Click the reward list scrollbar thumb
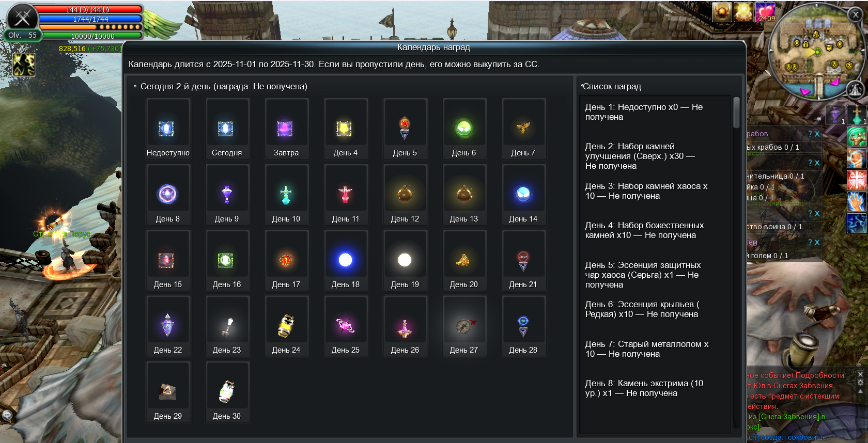 click(736, 112)
